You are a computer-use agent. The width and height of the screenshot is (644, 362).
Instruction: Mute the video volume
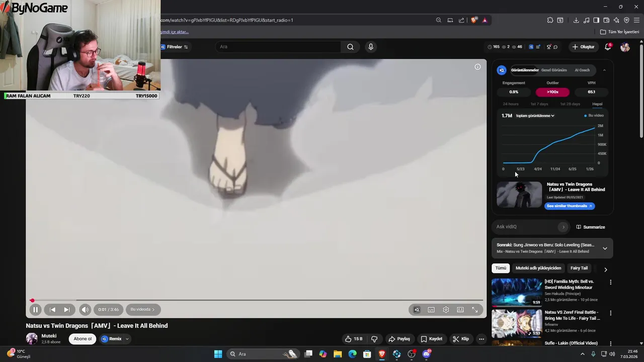tap(85, 310)
